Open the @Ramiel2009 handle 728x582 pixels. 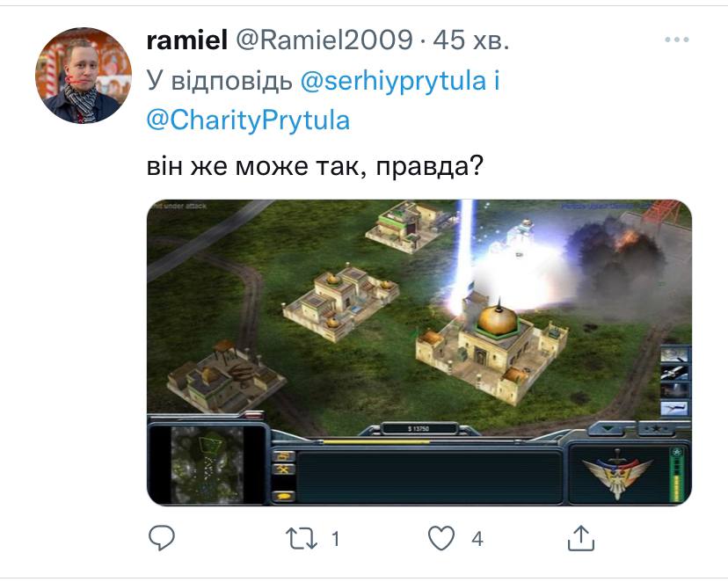pos(324,40)
